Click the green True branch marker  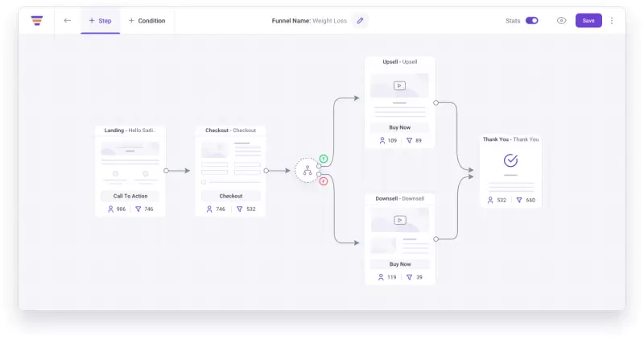[x=324, y=159]
